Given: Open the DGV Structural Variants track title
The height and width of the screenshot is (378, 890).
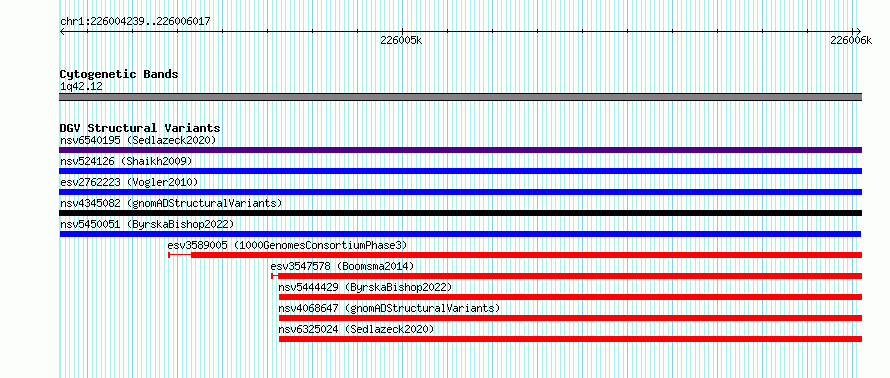Looking at the screenshot, I should click(140, 128).
